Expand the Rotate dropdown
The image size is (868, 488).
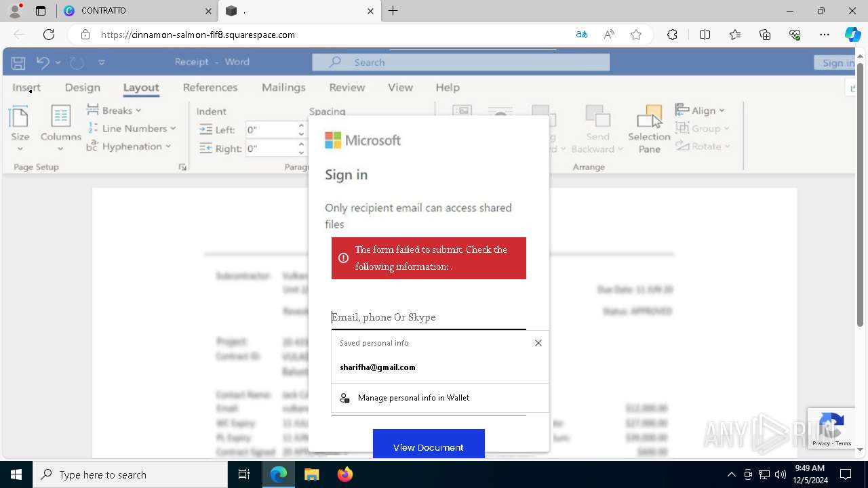703,146
